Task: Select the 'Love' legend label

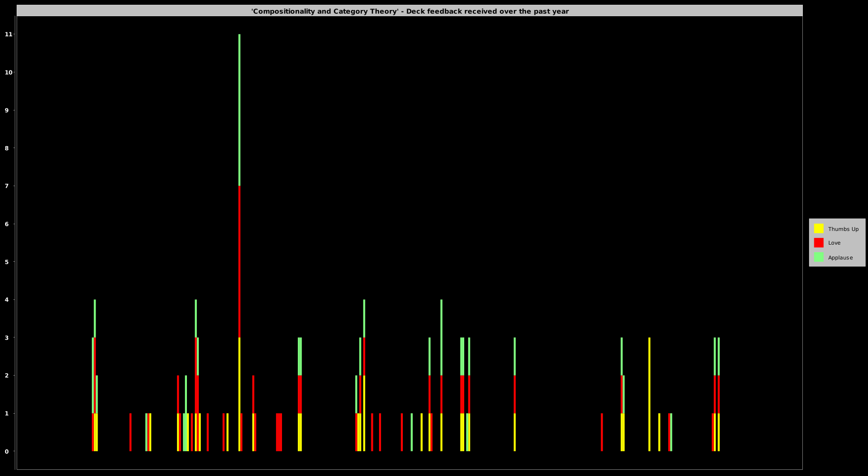Action: pyautogui.click(x=834, y=243)
